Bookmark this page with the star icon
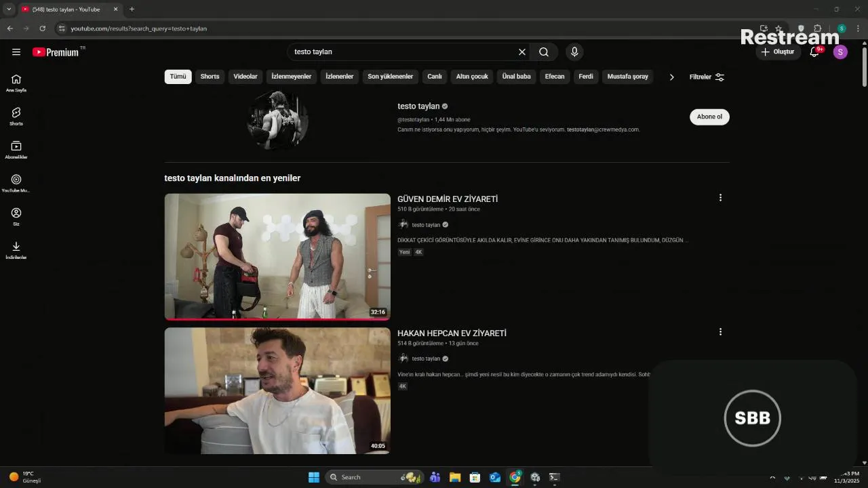This screenshot has width=868, height=488. (x=779, y=28)
